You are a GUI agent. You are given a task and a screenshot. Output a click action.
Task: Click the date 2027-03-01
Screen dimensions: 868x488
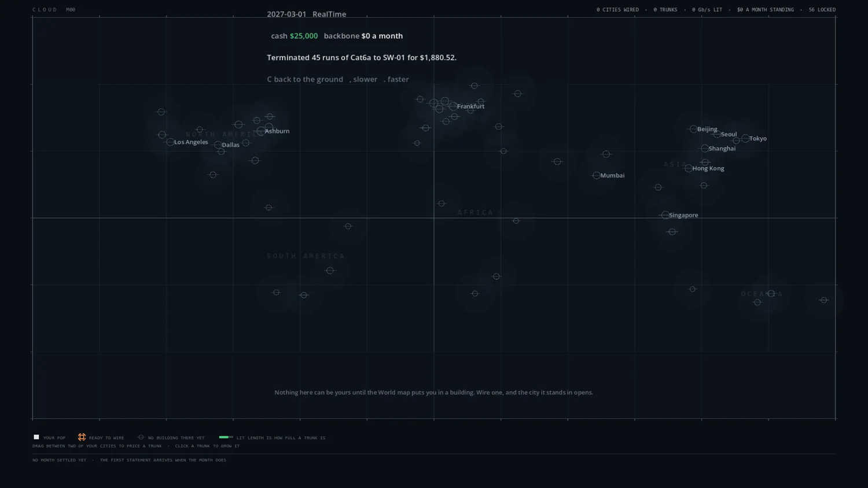point(286,14)
